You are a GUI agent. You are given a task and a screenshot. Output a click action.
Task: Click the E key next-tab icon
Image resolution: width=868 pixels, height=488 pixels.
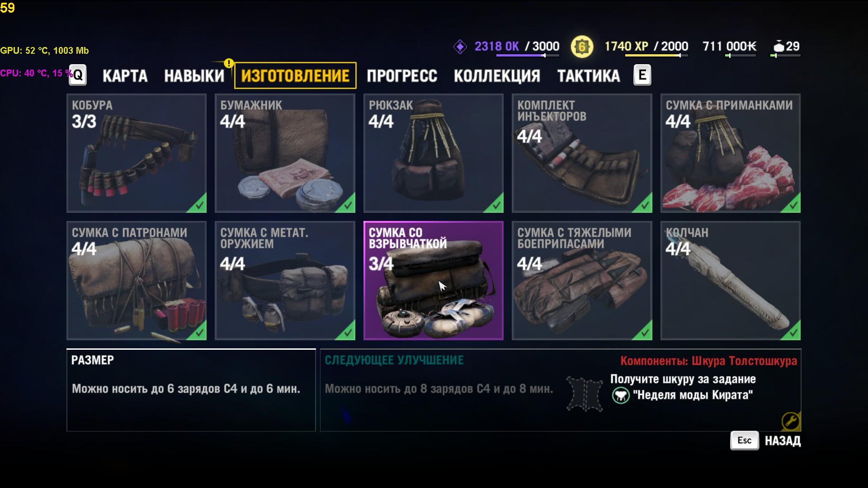pos(642,75)
